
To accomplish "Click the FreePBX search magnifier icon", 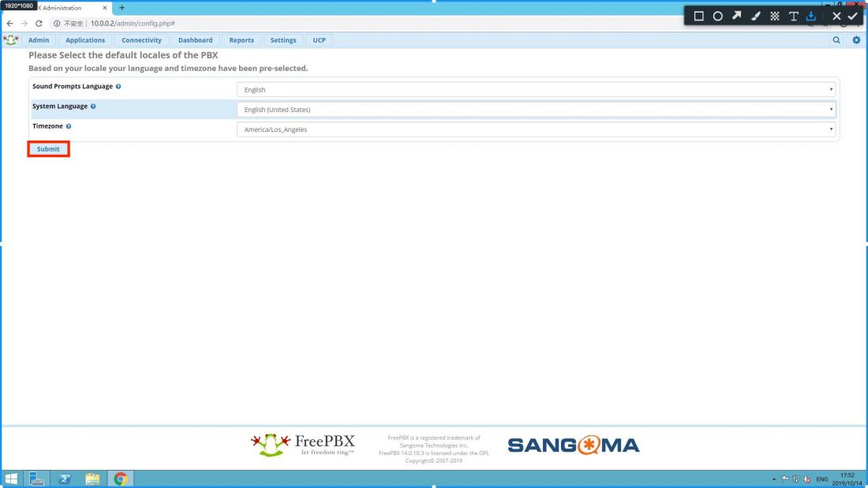I will coord(838,40).
